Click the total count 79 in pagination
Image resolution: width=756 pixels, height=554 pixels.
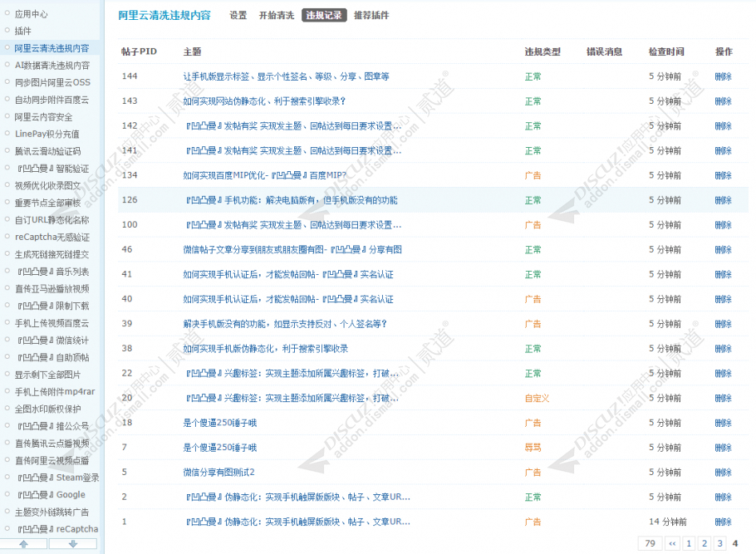point(650,543)
